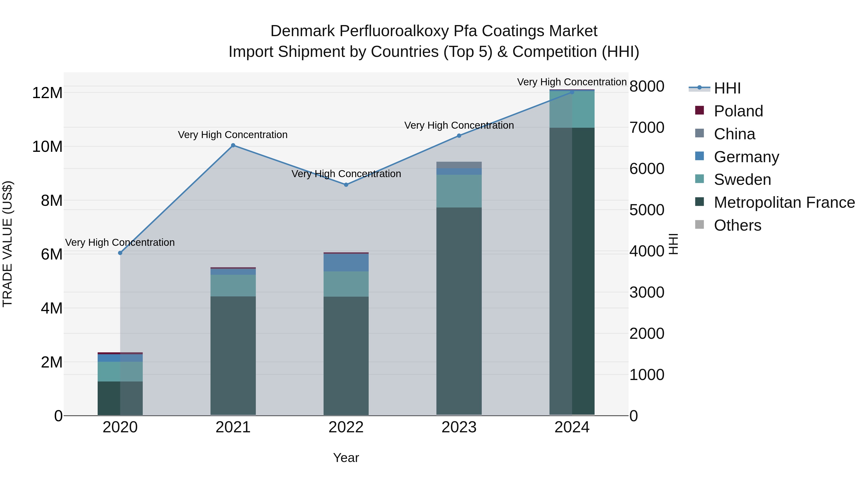This screenshot has width=868, height=488.
Task: Click the 2022 Germany bar segment
Action: coord(346,263)
